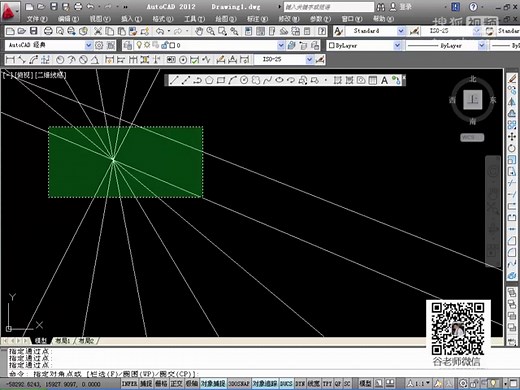The height and width of the screenshot is (390, 520).
Task: Toggle DUCS in status bar
Action: tap(286, 384)
